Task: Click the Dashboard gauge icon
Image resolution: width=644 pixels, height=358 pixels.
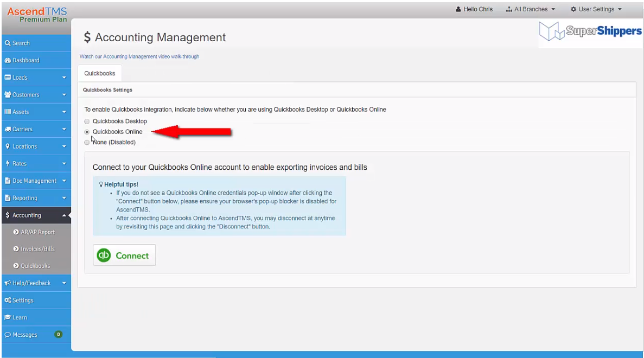Action: [x=8, y=60]
